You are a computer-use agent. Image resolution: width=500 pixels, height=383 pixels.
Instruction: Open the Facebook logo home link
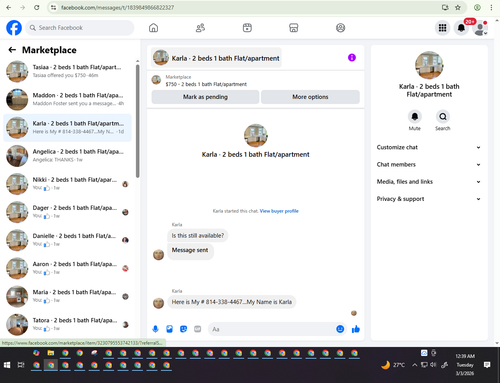[14, 28]
